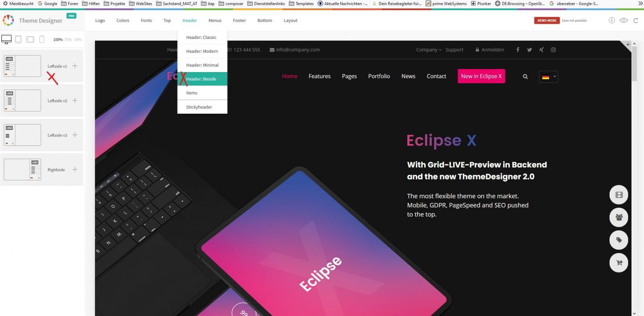Toggle the eye preview icon
The width and height of the screenshot is (644, 316).
click(623, 21)
